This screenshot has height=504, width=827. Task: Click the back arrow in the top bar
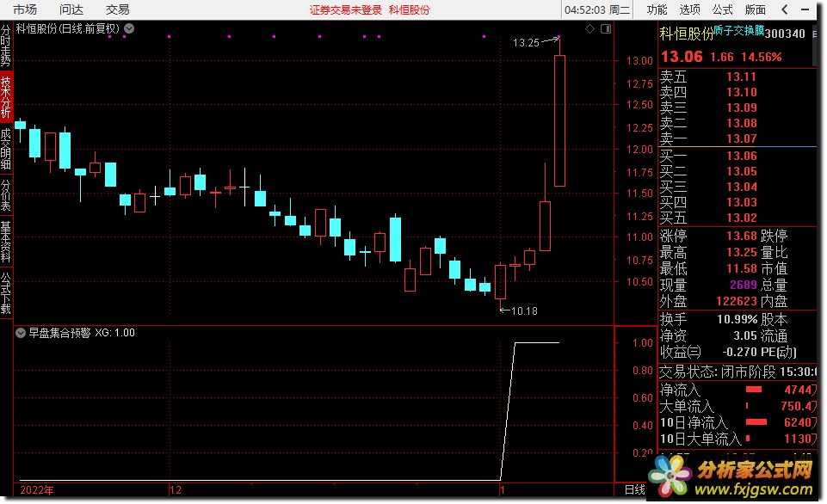[x=785, y=9]
